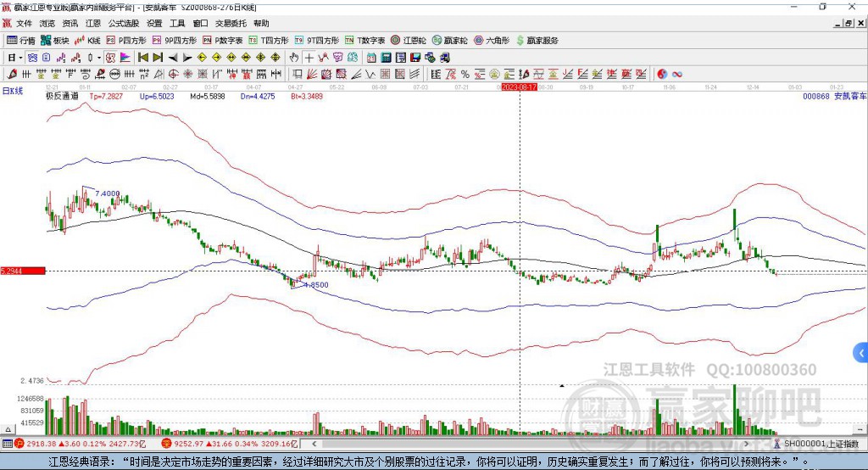The image size is (868, 470).
Task: Open the 9T四方形 tool
Action: 317,41
